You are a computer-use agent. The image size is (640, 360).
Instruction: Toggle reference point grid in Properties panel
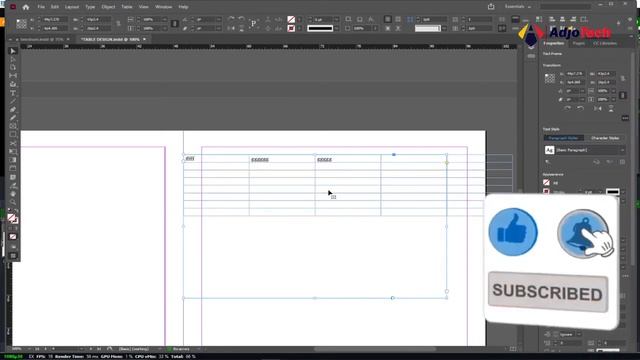click(550, 78)
